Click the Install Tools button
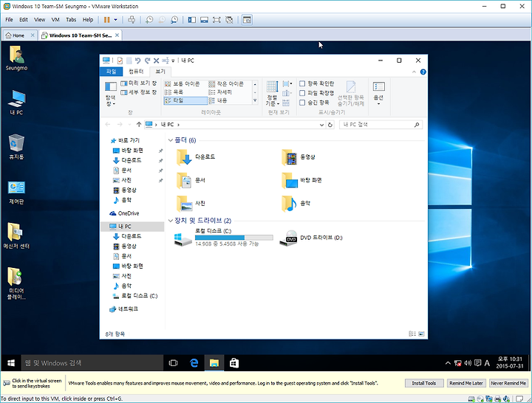The height and width of the screenshot is (403, 532). pos(424,383)
